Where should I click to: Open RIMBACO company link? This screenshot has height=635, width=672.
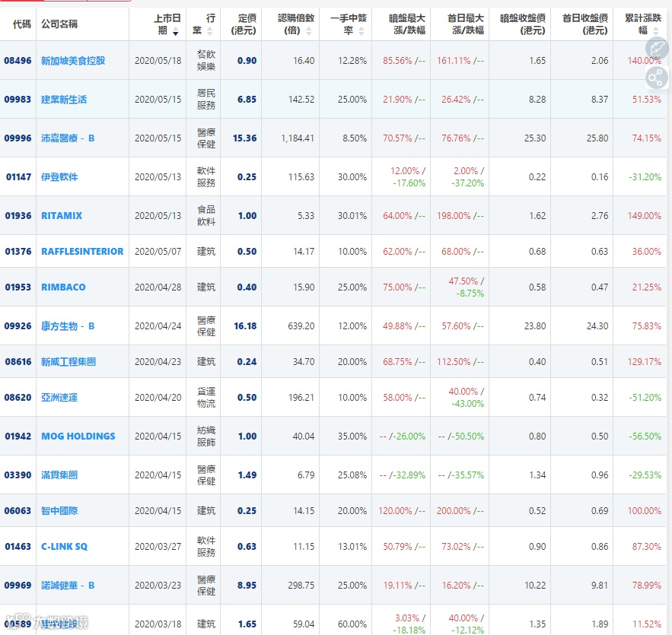[63, 287]
